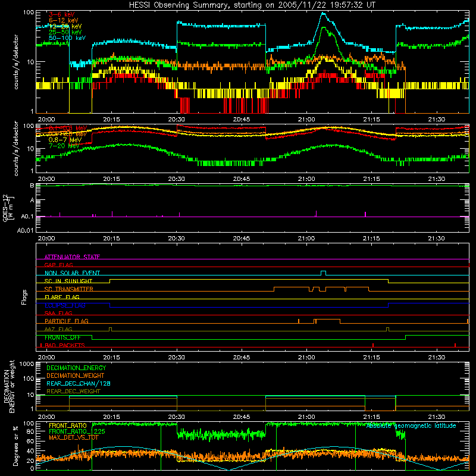Click the 'ECLIPSE_FLAG' label

click(65, 305)
